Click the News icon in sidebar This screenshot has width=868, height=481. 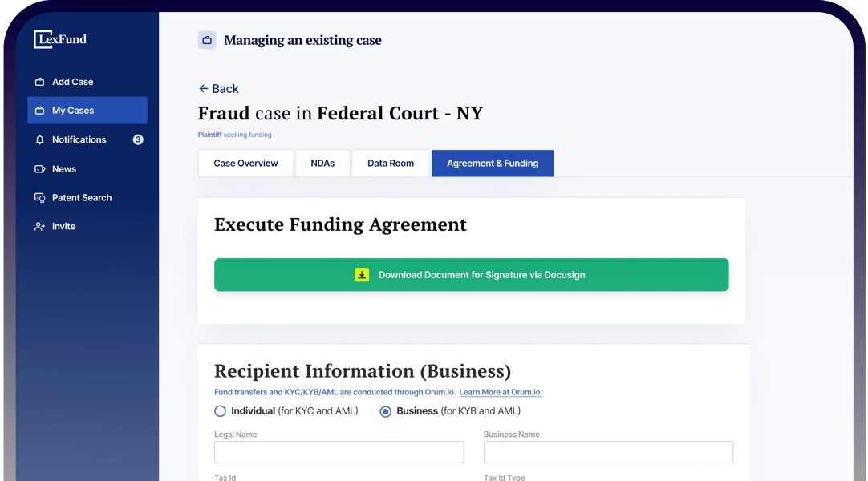tap(39, 169)
